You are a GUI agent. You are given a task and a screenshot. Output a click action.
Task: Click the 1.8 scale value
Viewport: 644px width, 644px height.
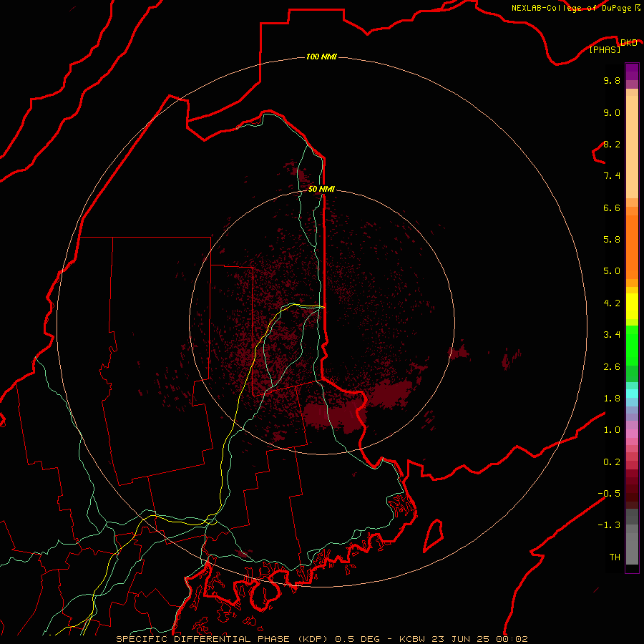tap(612, 398)
